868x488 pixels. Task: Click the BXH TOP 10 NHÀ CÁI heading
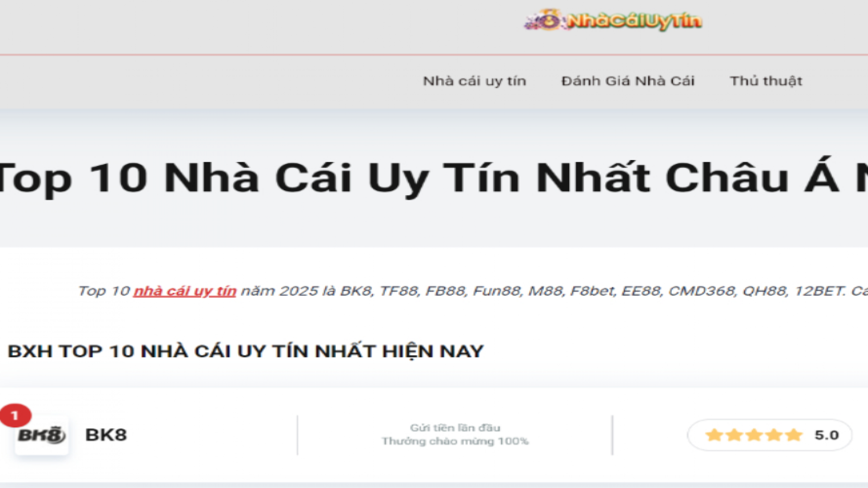[x=246, y=351]
